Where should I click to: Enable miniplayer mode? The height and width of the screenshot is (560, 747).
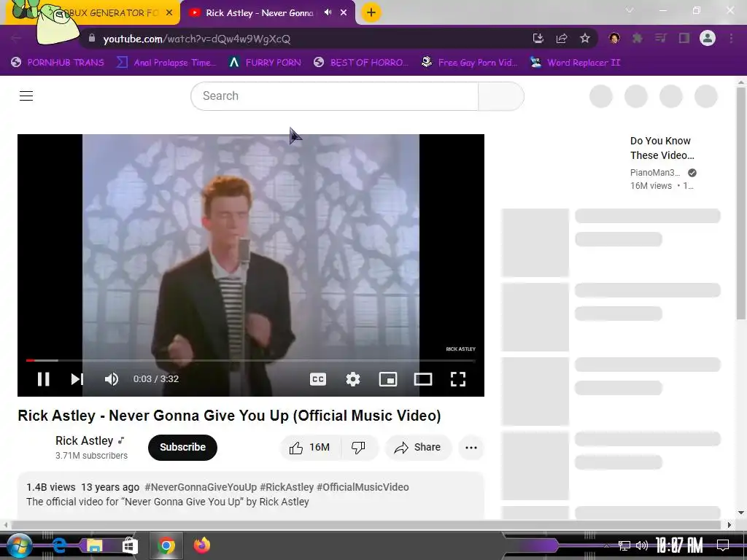[x=388, y=379]
